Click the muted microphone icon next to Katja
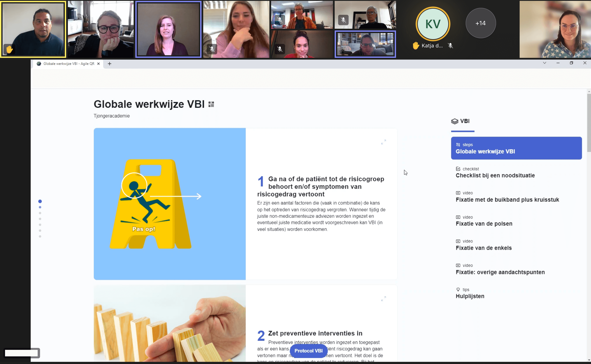 (x=450, y=46)
